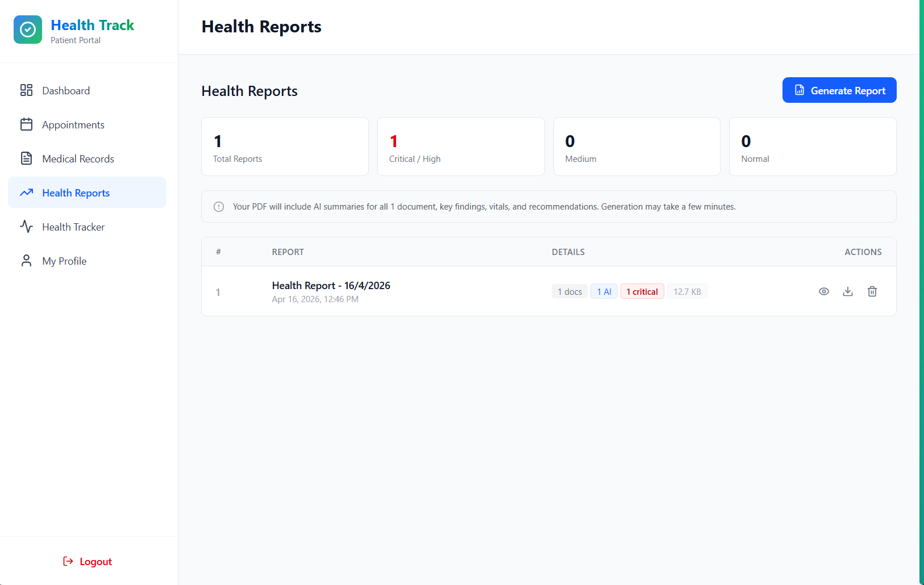
Task: Click the 1 AI badge on the report
Action: click(604, 291)
